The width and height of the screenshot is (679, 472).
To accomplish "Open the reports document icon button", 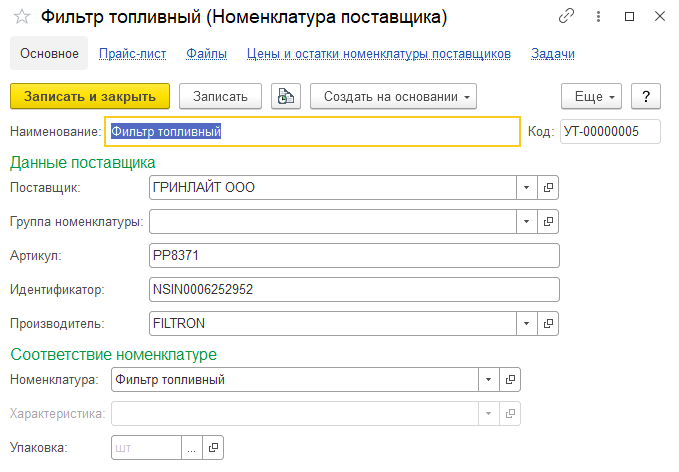I will pos(286,96).
